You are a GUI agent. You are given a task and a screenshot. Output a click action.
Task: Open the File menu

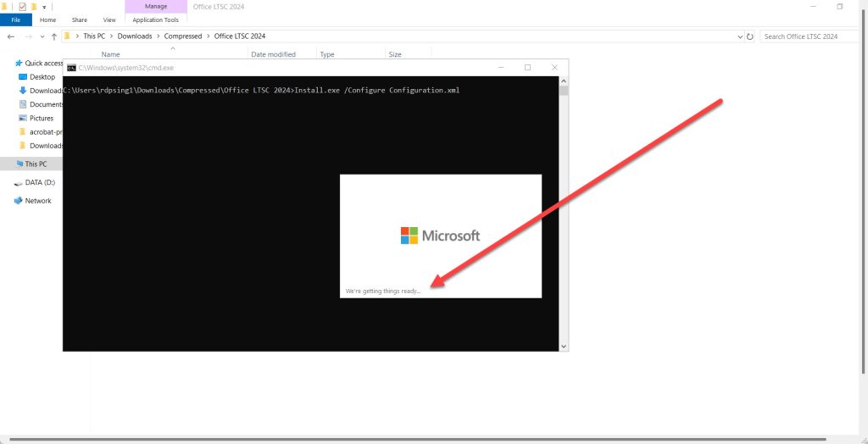click(x=15, y=19)
